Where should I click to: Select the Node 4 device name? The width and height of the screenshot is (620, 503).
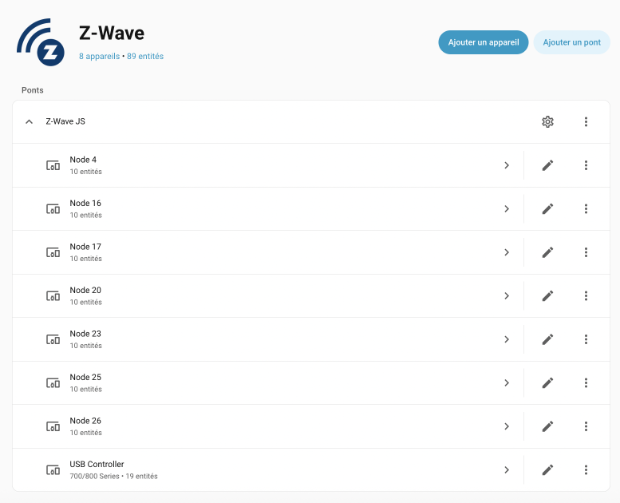pyautogui.click(x=83, y=160)
